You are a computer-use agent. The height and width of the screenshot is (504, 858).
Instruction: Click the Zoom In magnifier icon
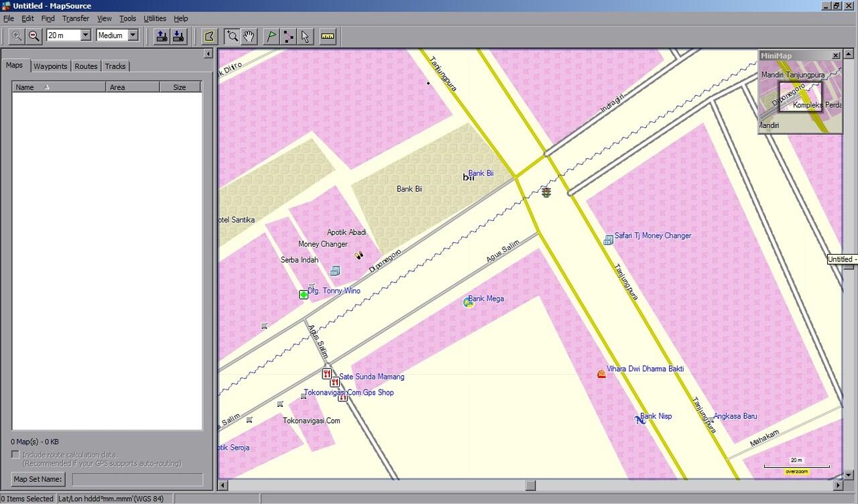17,36
